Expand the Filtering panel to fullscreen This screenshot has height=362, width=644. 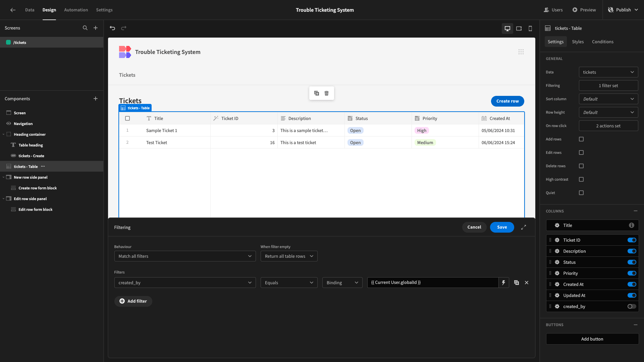(x=524, y=227)
